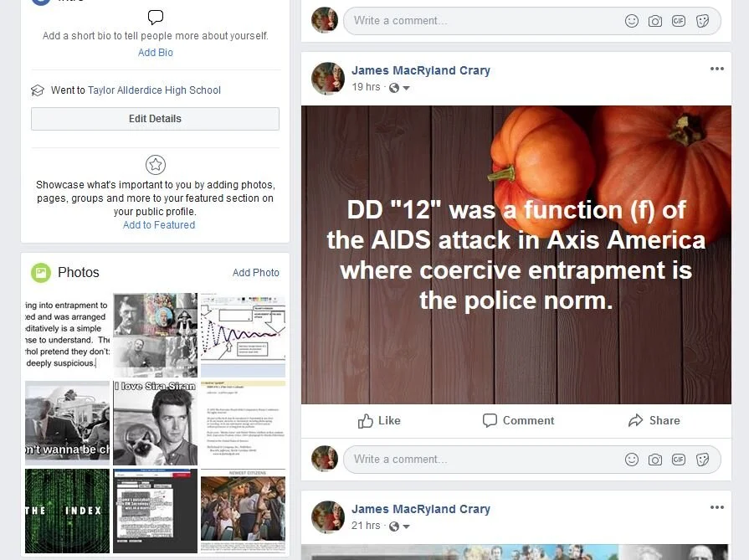Post a GIF in the comment box under the pumpkin post

(679, 460)
